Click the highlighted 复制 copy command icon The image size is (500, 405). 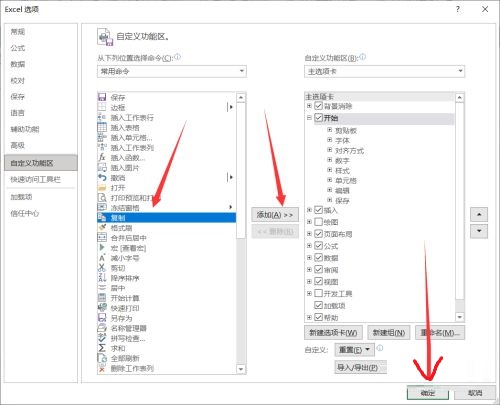[x=102, y=218]
